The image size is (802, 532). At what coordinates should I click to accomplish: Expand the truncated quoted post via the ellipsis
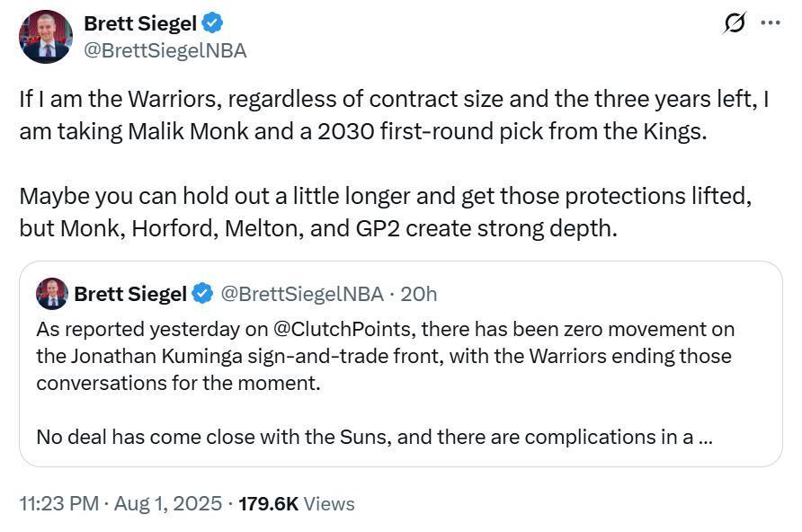pos(705,438)
